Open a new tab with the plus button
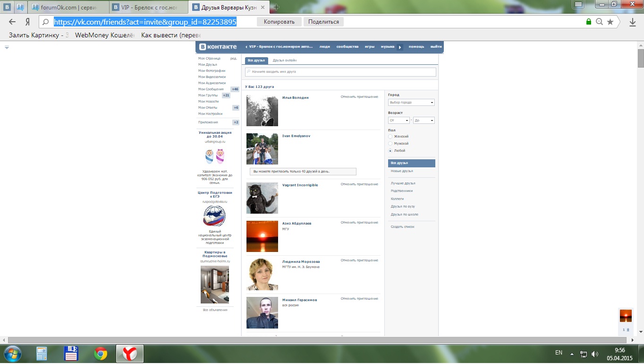644x364 pixels. tap(277, 7)
